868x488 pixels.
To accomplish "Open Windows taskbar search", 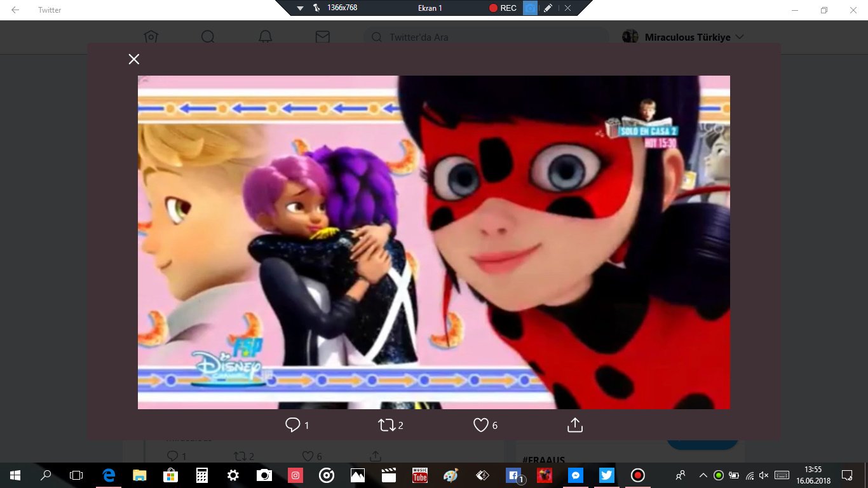I will (46, 475).
